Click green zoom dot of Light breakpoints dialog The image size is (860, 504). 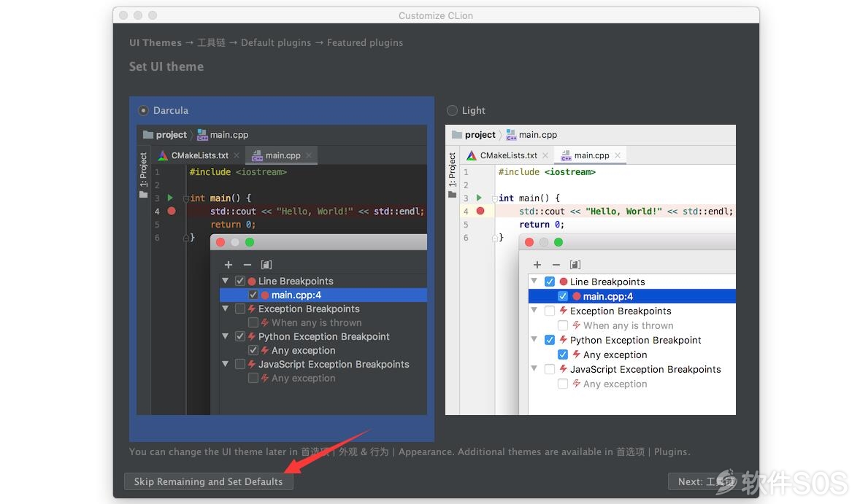558,242
